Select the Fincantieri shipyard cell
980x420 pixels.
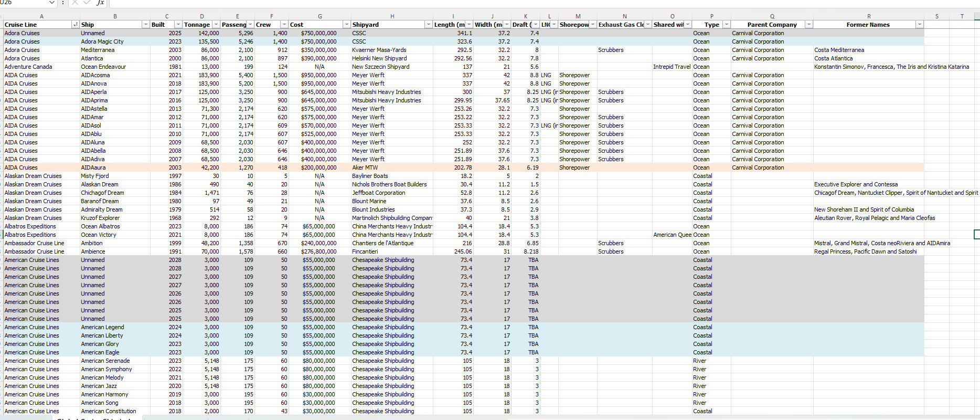click(392, 251)
